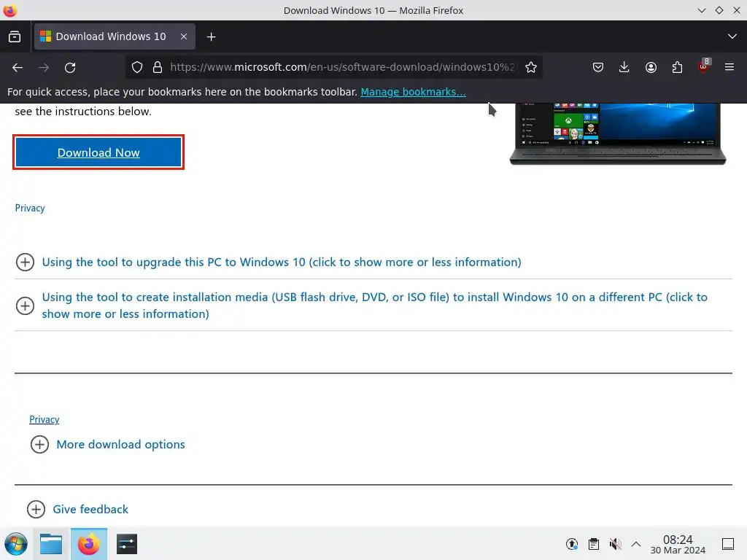The image size is (747, 560).
Task: Click the show desktop button
Action: click(728, 544)
